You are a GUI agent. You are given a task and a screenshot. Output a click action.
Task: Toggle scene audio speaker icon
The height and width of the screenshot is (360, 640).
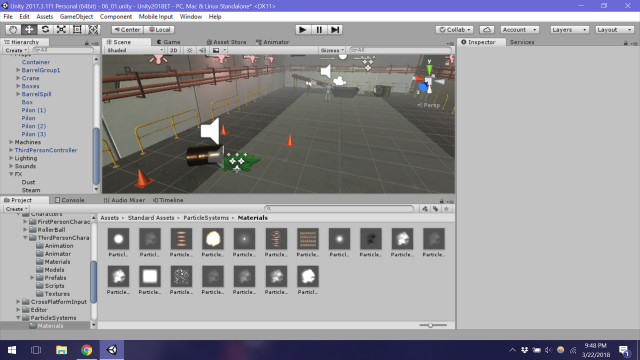coord(202,50)
